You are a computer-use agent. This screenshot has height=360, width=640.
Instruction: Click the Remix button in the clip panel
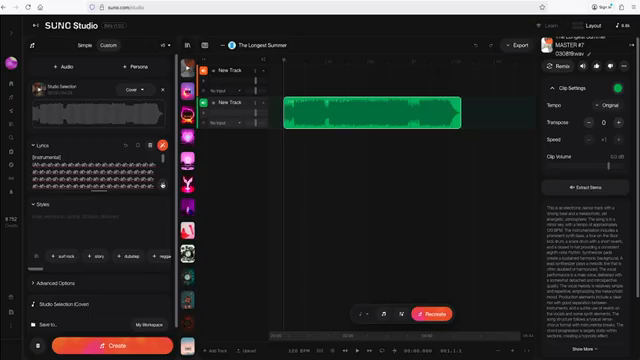pyautogui.click(x=558, y=66)
